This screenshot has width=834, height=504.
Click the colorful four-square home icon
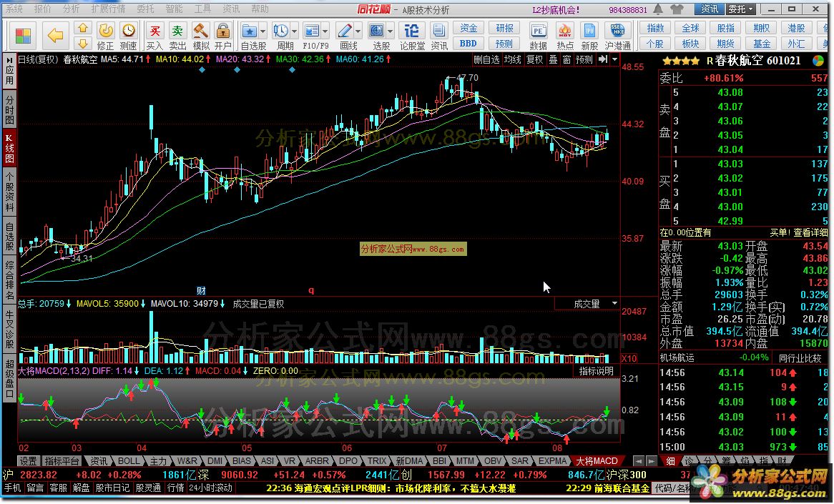click(x=23, y=36)
